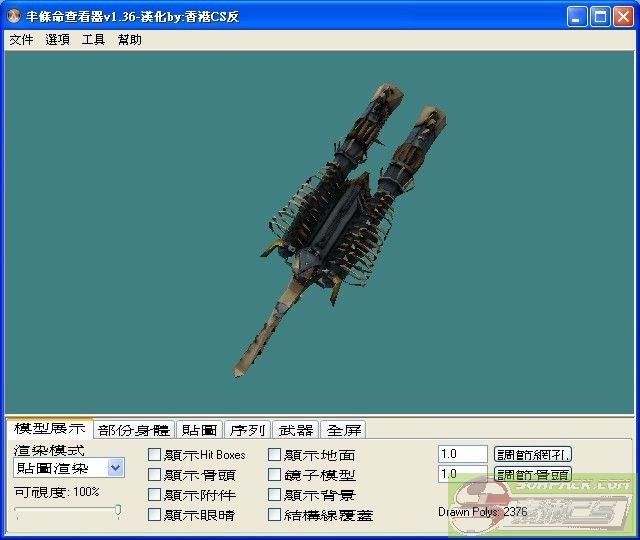Click the mesh scale input field
Viewport: 640px width, 540px height.
pyautogui.click(x=462, y=454)
